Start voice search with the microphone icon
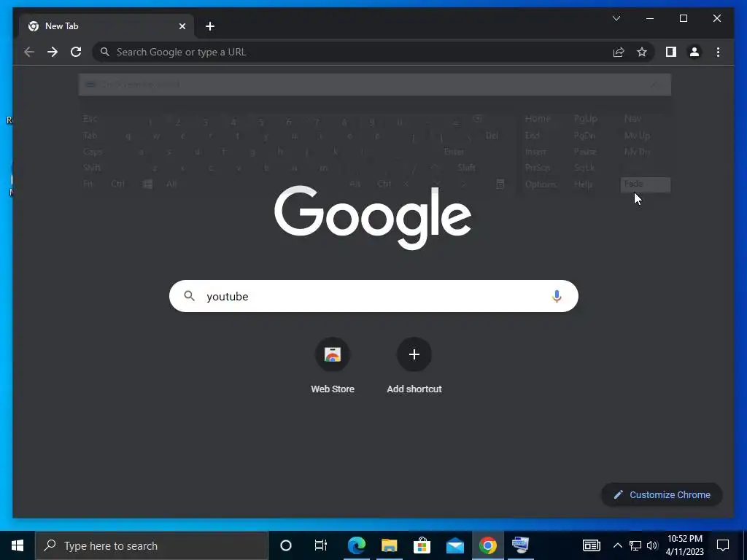Image resolution: width=747 pixels, height=560 pixels. (557, 296)
